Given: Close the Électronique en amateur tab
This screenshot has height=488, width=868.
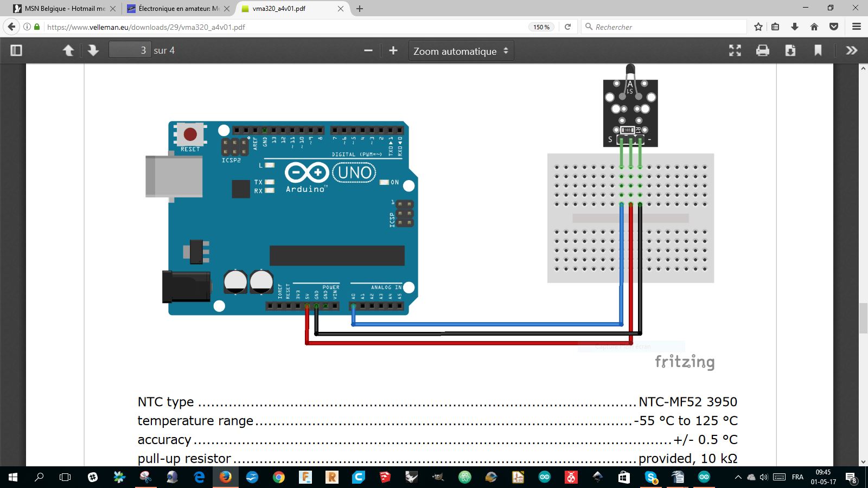Looking at the screenshot, I should point(227,9).
